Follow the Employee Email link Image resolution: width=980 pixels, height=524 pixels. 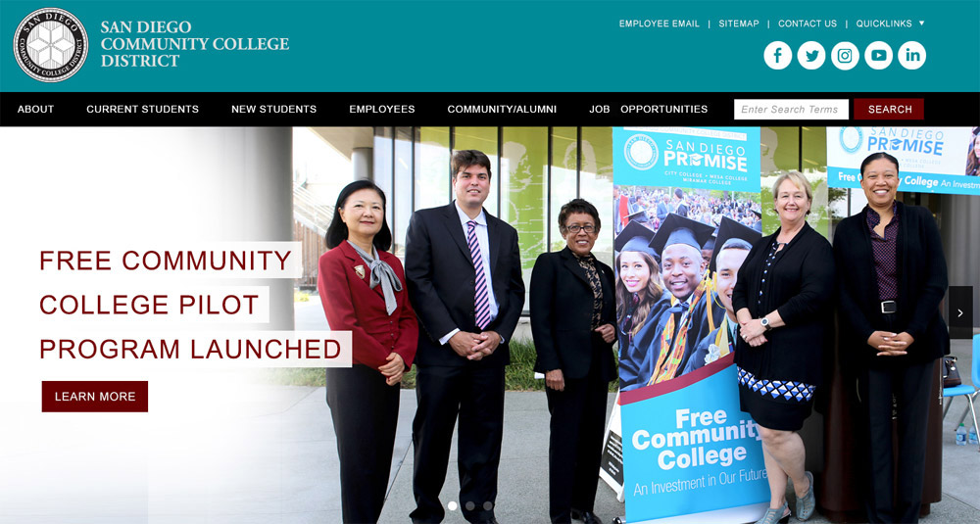pos(660,24)
